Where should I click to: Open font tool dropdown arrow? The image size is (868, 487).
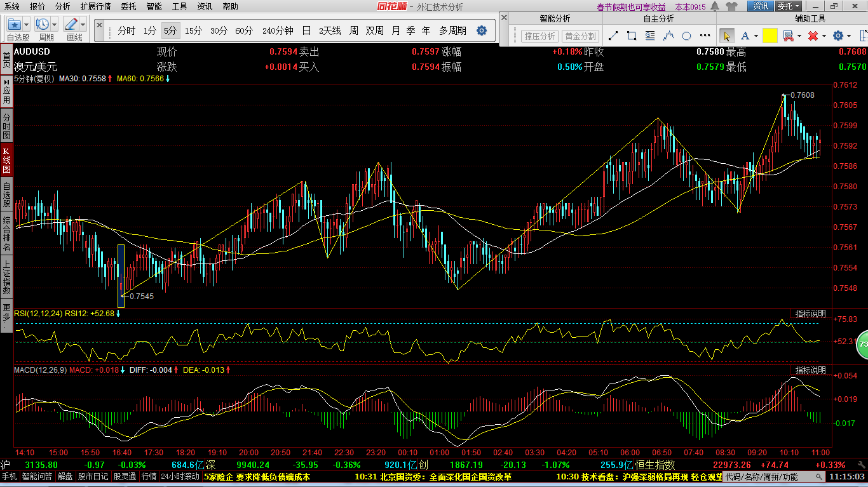[756, 36]
